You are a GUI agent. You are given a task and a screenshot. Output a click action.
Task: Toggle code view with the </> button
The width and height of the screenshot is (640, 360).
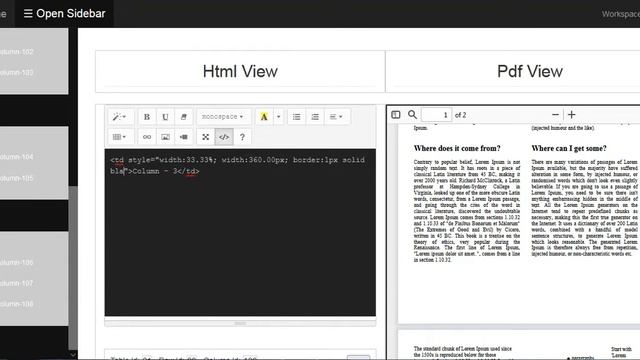coord(224,137)
